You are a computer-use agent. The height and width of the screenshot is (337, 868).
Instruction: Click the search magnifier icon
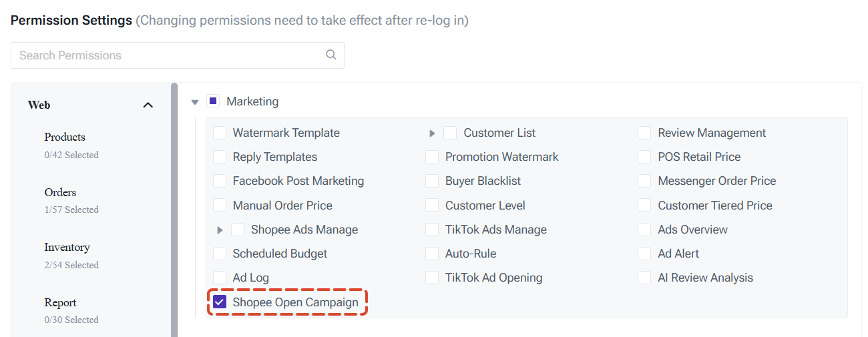coord(331,55)
